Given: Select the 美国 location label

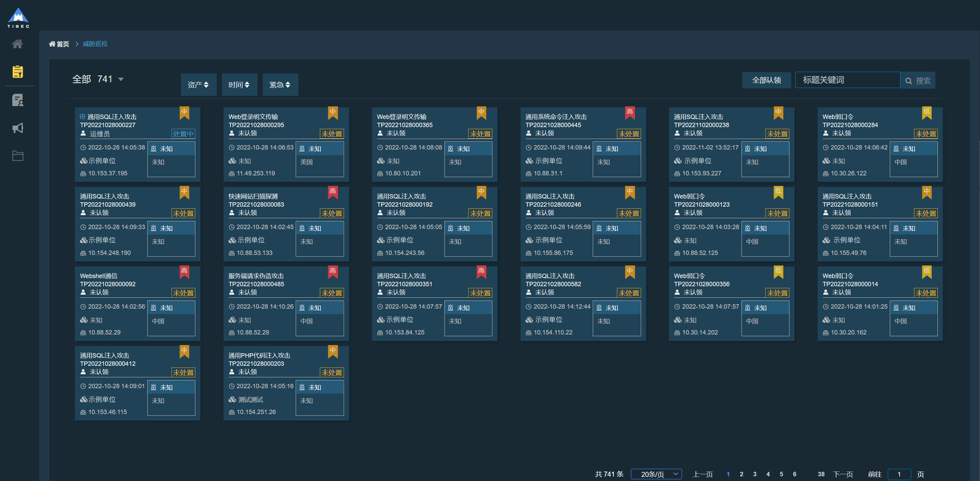Looking at the screenshot, I should [x=307, y=162].
